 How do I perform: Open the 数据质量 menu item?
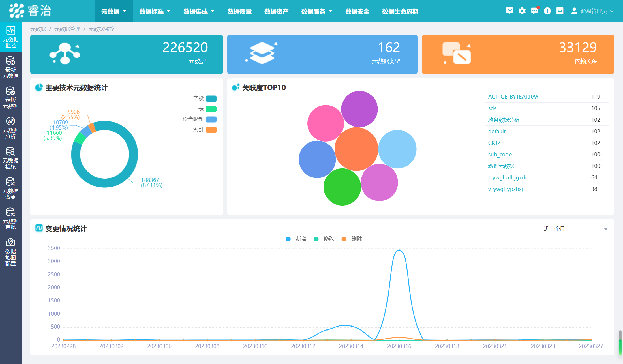click(x=239, y=11)
